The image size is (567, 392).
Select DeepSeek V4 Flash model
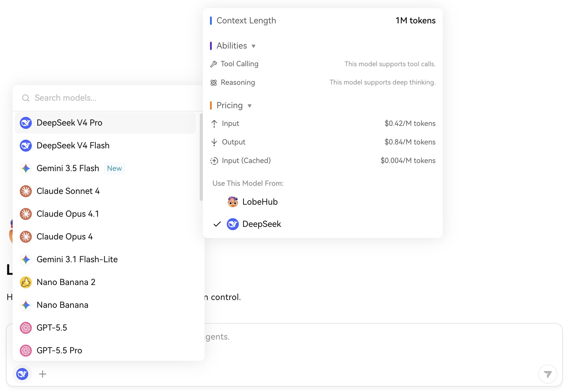click(105, 146)
